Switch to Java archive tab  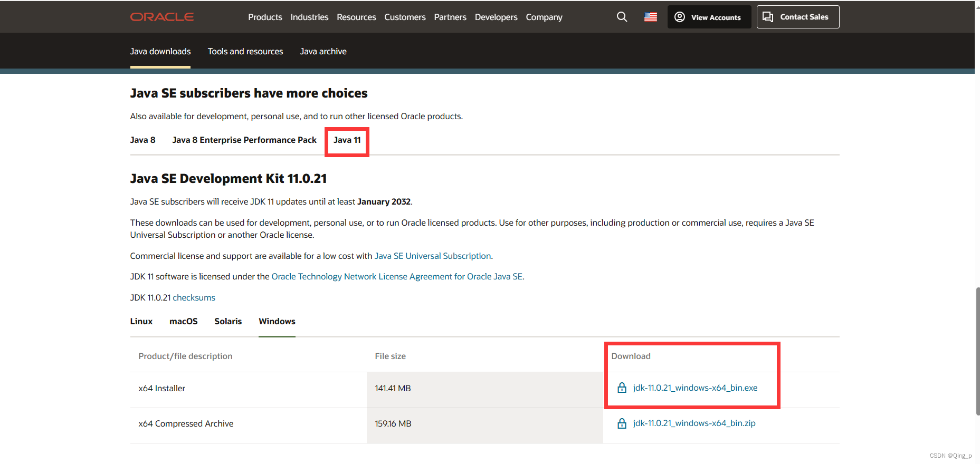(324, 51)
